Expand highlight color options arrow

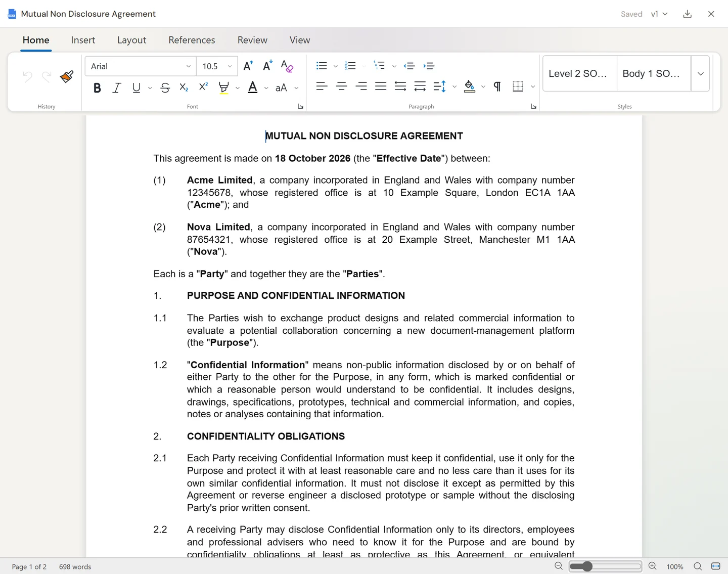pyautogui.click(x=238, y=88)
